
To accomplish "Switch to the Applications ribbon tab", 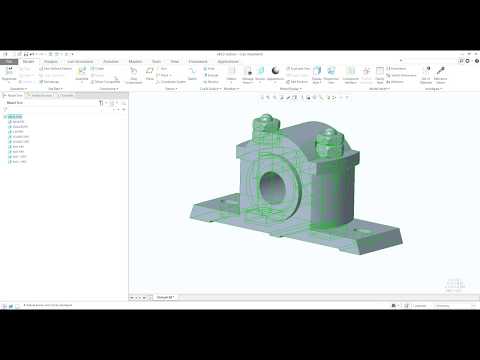I will coord(228,62).
